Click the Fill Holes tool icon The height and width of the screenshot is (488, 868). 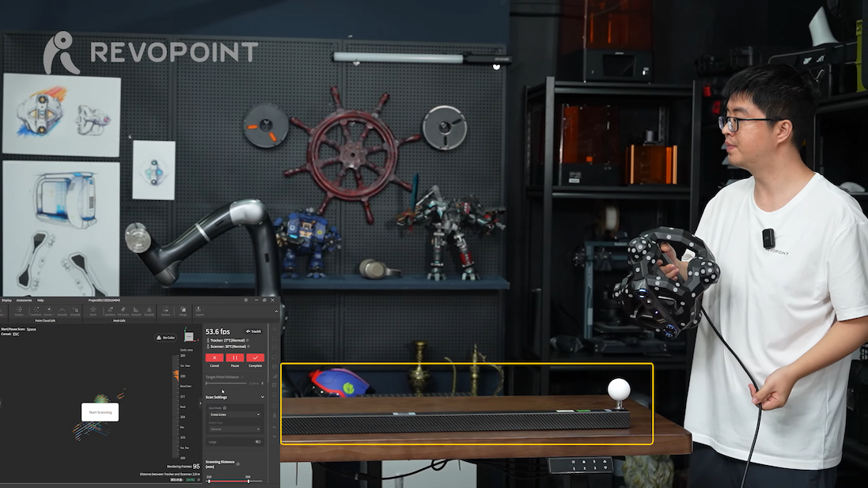click(123, 312)
